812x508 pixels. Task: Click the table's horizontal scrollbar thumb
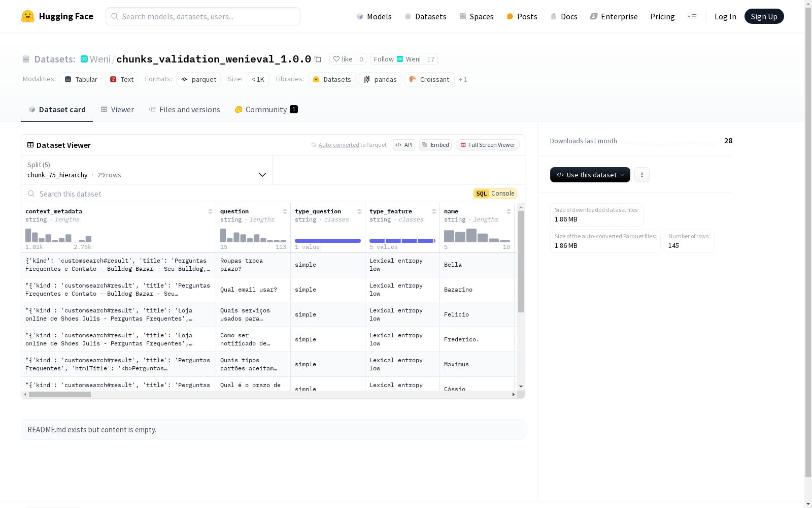[60, 394]
